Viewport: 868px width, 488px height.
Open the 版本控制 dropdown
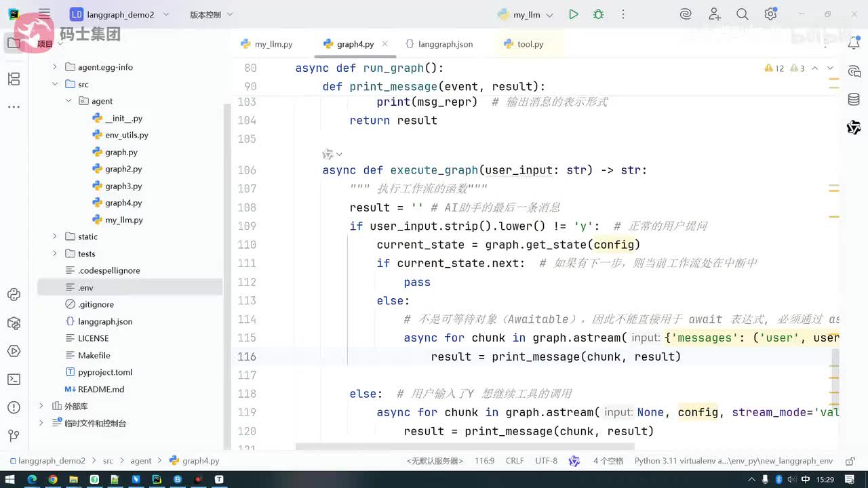point(211,14)
